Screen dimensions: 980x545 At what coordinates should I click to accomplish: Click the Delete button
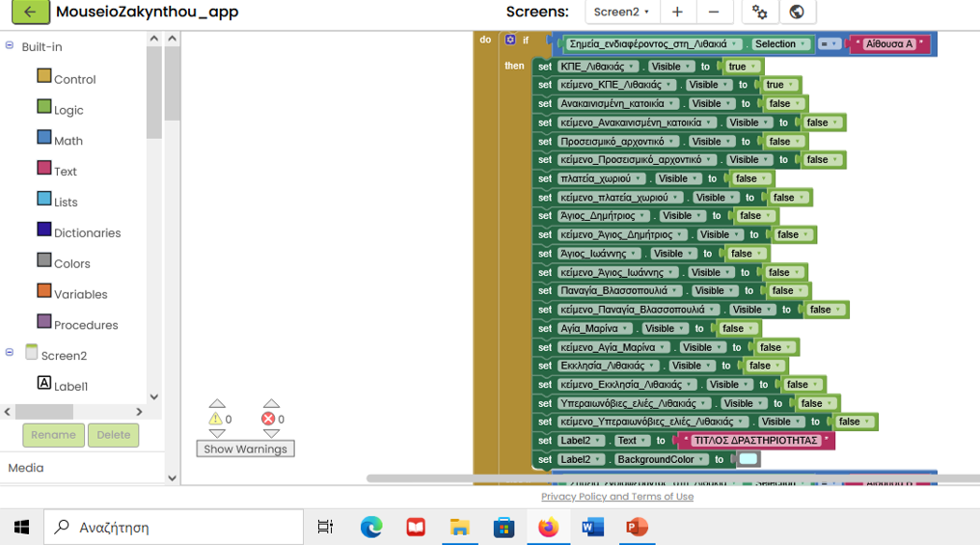pyautogui.click(x=114, y=435)
